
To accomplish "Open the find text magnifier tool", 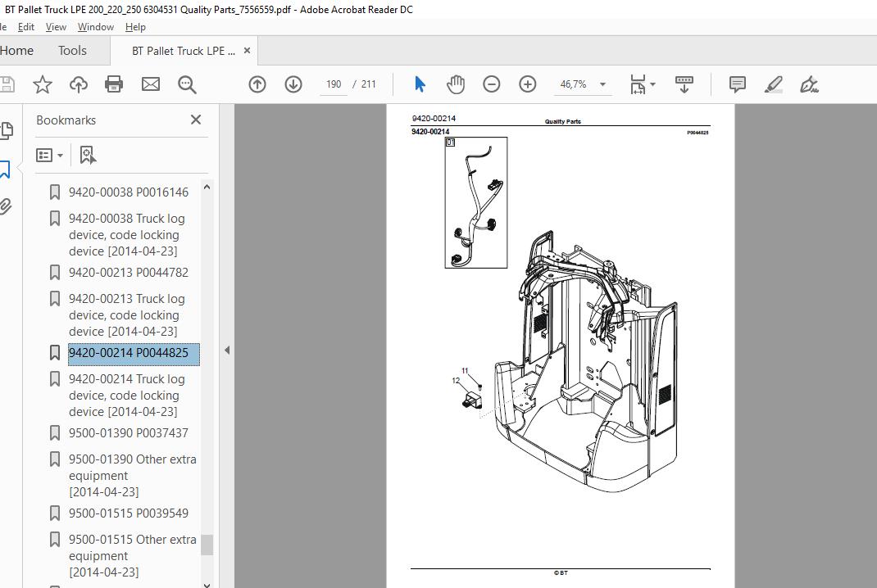I will [x=187, y=84].
